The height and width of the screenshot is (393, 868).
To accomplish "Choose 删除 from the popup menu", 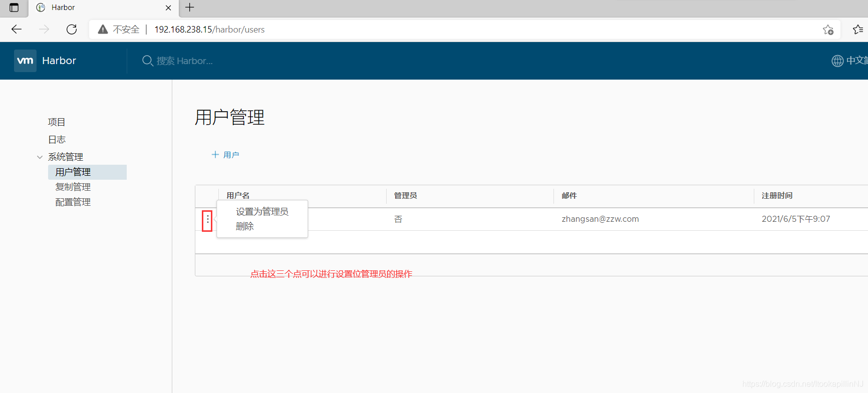I will 245,226.
